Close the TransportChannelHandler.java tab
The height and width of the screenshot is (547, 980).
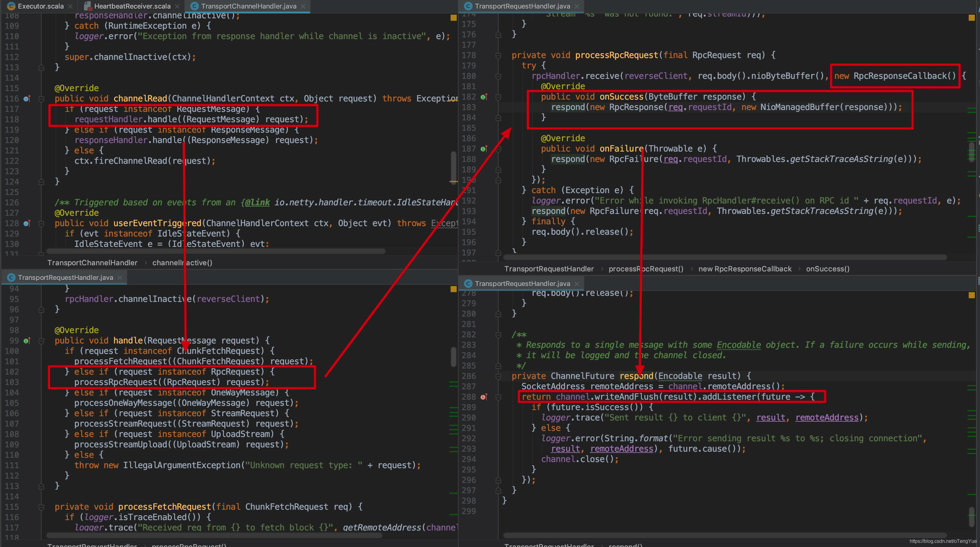click(303, 6)
